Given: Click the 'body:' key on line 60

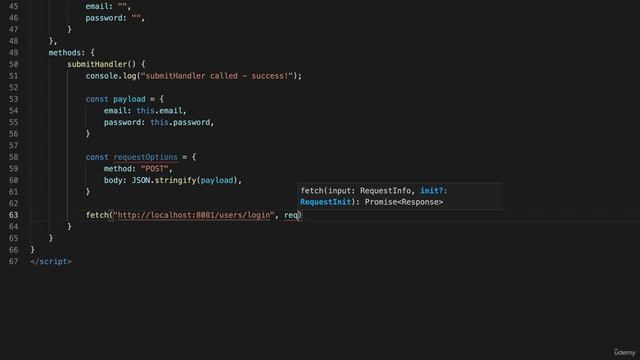Looking at the screenshot, I should (x=115, y=180).
